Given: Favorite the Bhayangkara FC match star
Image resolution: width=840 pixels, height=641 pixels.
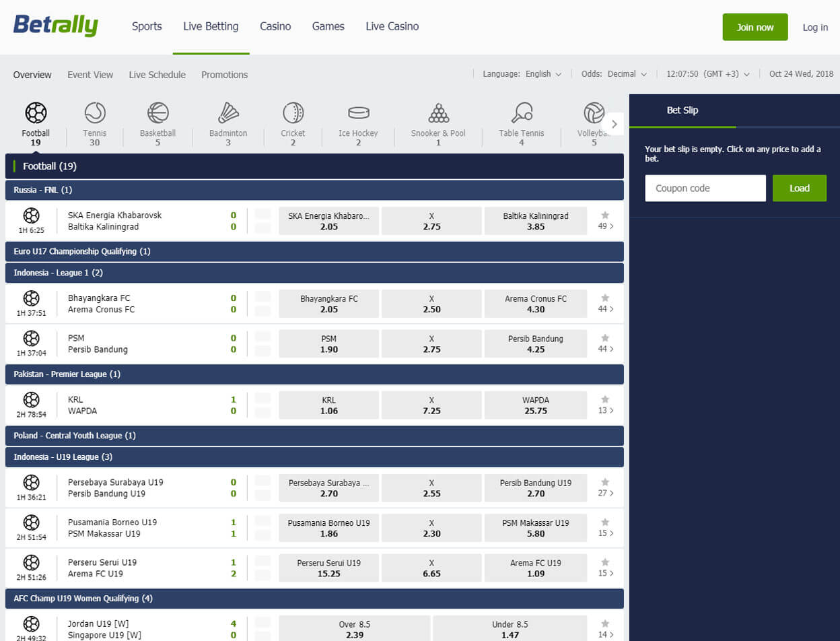Looking at the screenshot, I should click(605, 298).
